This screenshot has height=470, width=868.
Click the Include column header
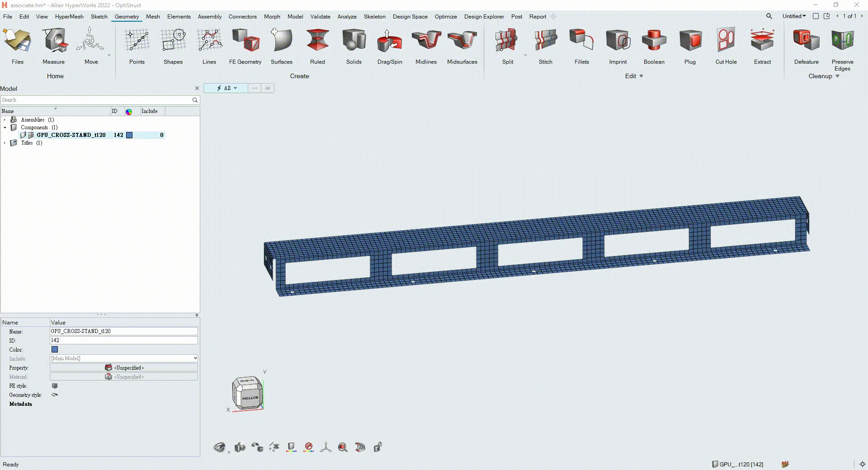(x=150, y=111)
